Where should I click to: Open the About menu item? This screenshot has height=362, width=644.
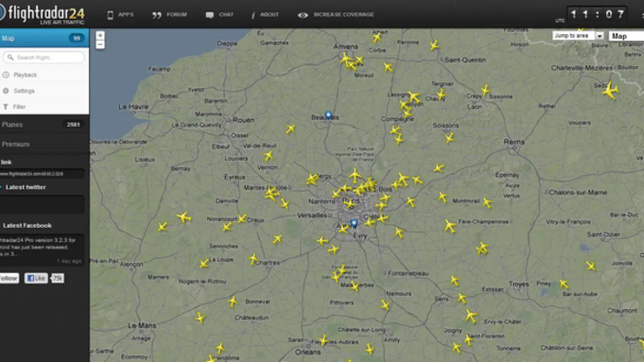coord(265,15)
